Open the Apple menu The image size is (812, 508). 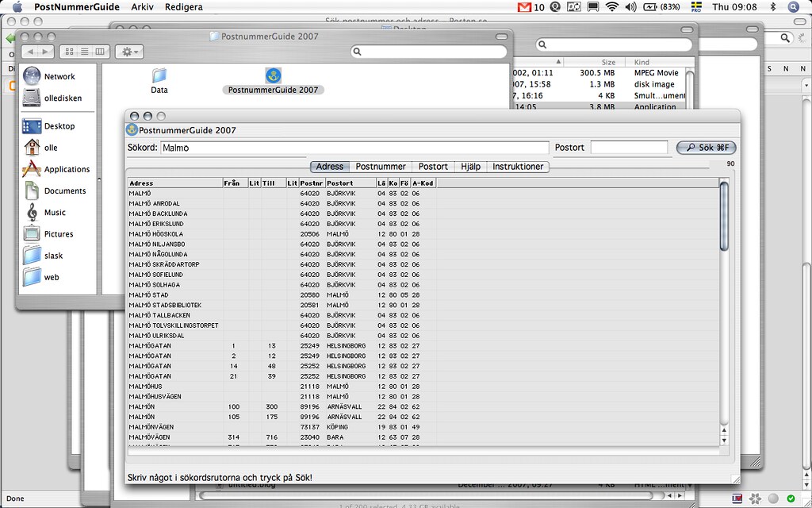click(x=17, y=6)
